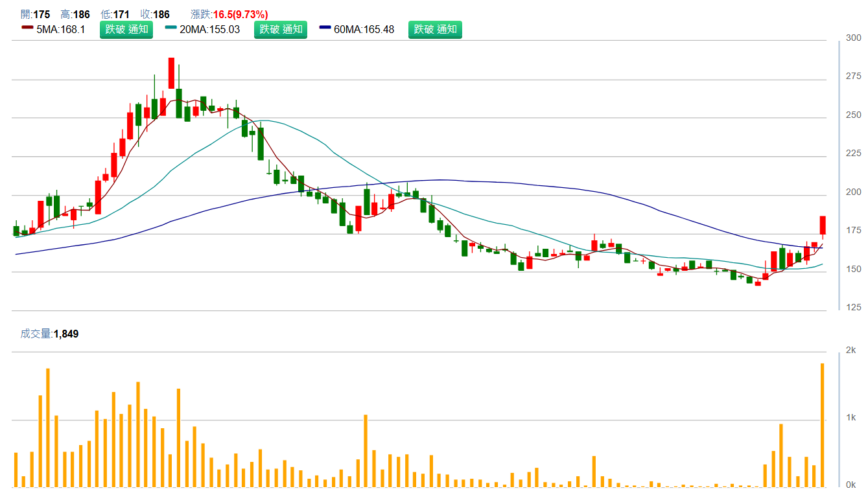Select the 60MA:165.48 legend label
Image resolution: width=868 pixels, height=493 pixels.
tap(364, 29)
